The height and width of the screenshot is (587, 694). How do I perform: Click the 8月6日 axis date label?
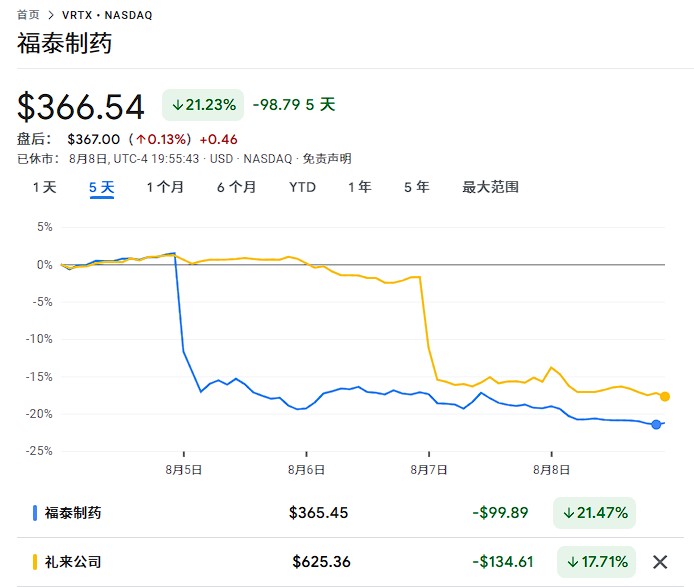[306, 470]
